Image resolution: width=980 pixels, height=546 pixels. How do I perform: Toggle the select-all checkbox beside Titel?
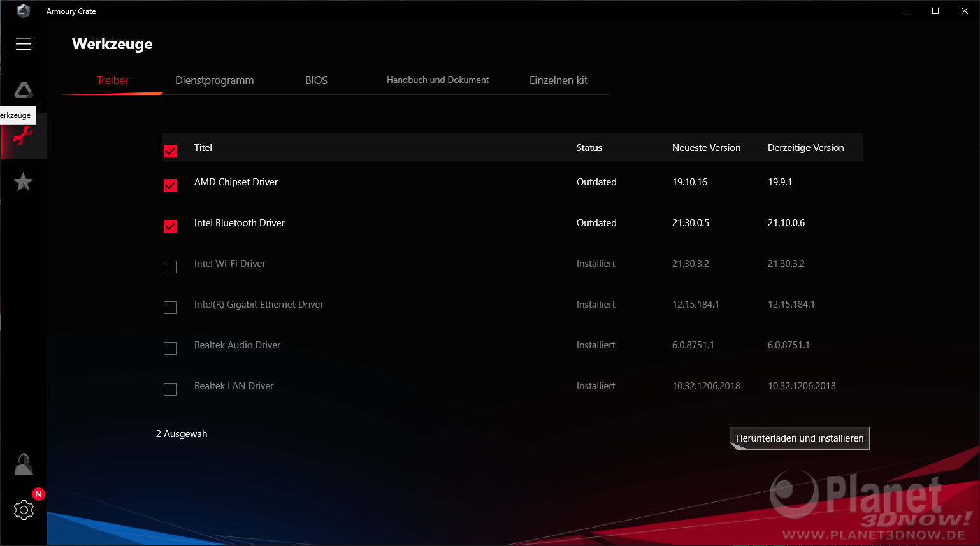[170, 151]
